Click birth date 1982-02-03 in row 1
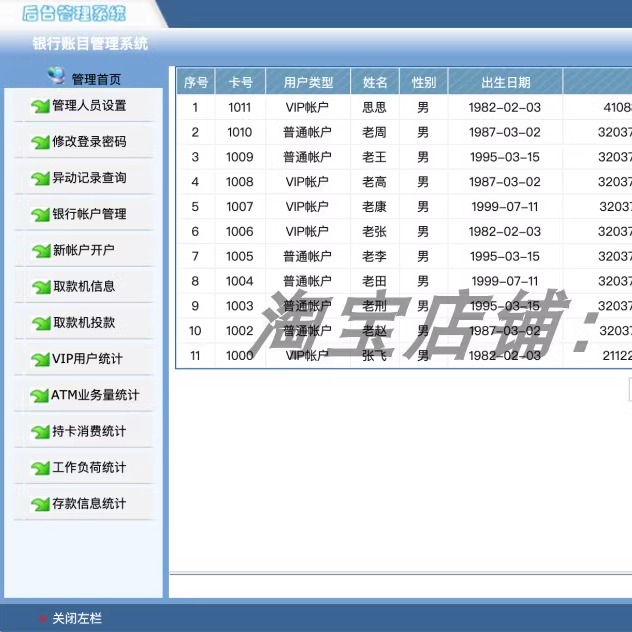This screenshot has height=632, width=632. (x=505, y=107)
